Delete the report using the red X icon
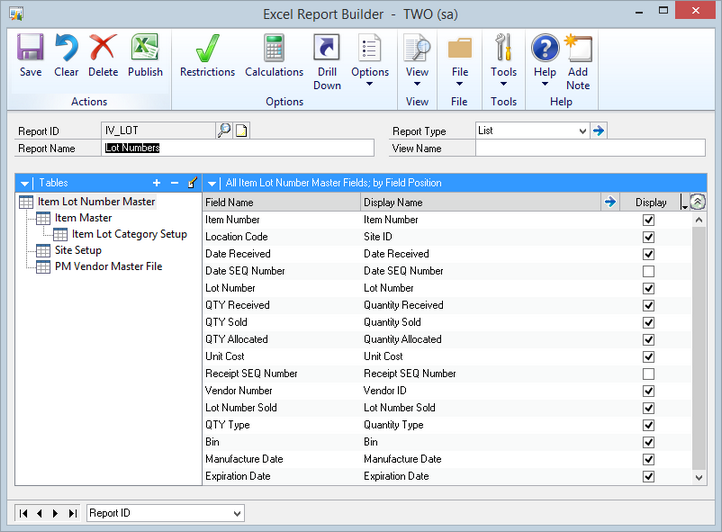The height and width of the screenshot is (532, 722). pyautogui.click(x=103, y=47)
